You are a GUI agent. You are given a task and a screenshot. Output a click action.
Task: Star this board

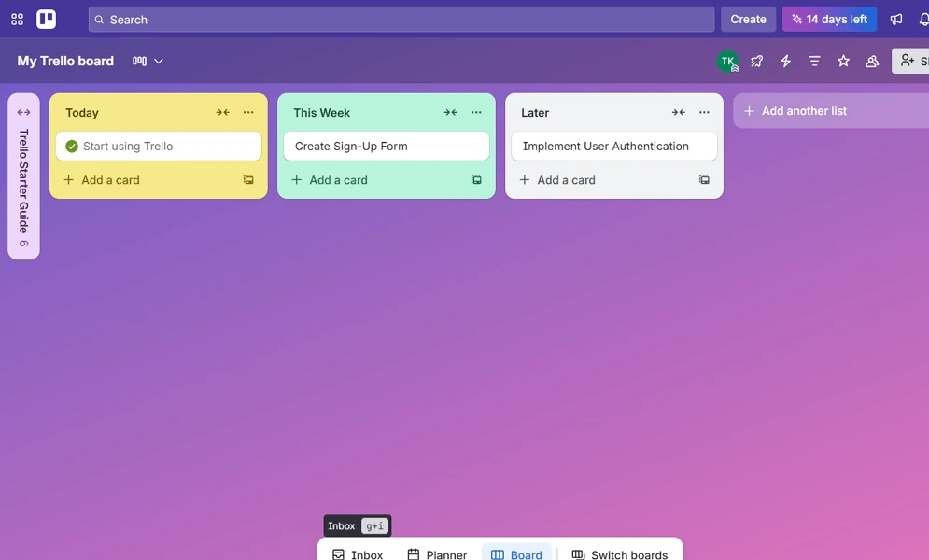843,61
